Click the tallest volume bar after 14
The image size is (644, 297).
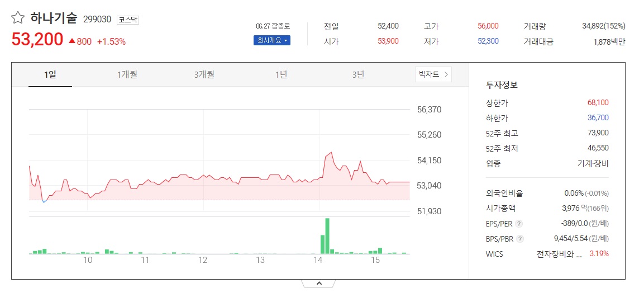[327, 236]
